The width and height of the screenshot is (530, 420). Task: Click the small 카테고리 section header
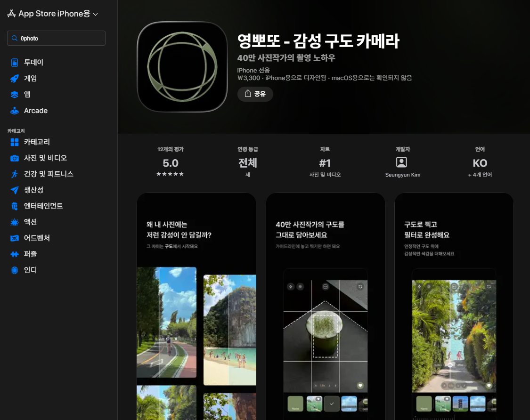[16, 131]
